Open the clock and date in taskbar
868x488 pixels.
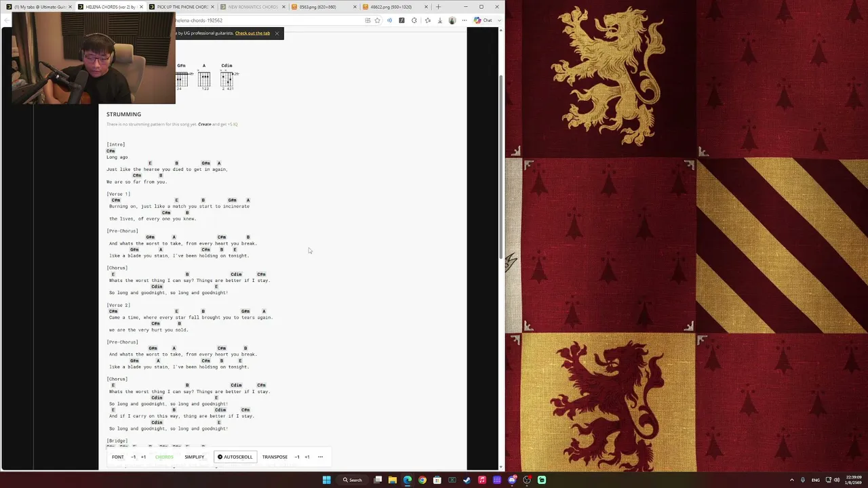[x=852, y=480]
